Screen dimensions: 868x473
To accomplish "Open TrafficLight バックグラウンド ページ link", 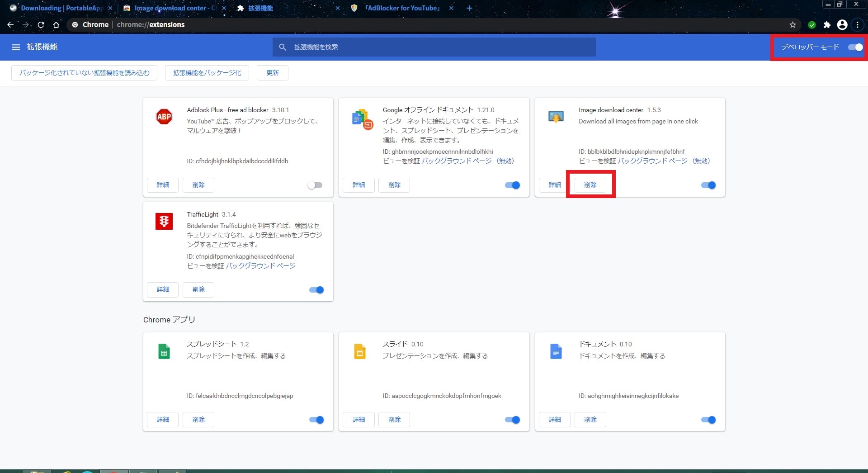I will coord(261,266).
